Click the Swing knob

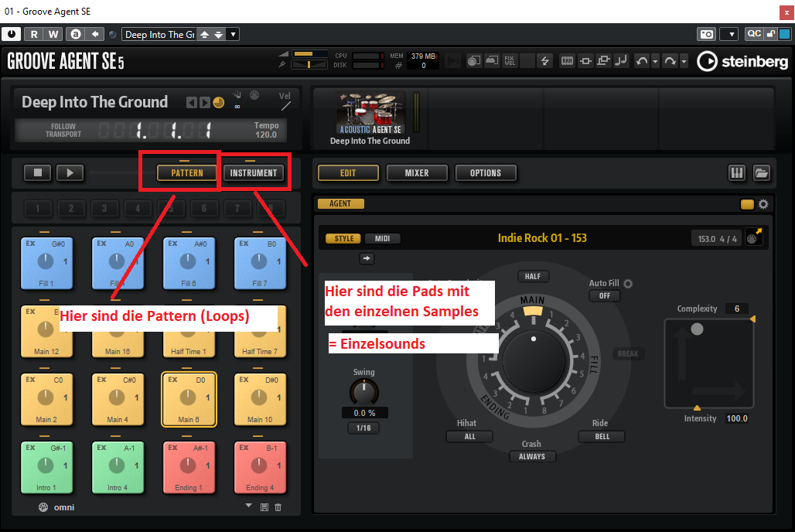coord(363,392)
